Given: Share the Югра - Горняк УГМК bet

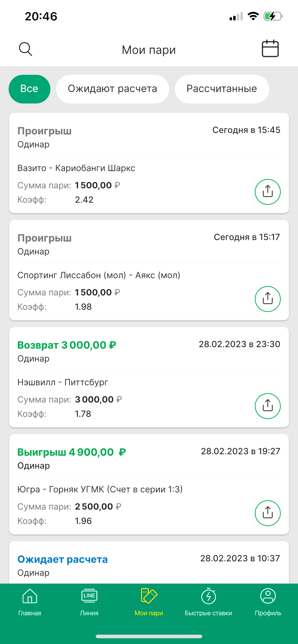Looking at the screenshot, I should point(268,513).
